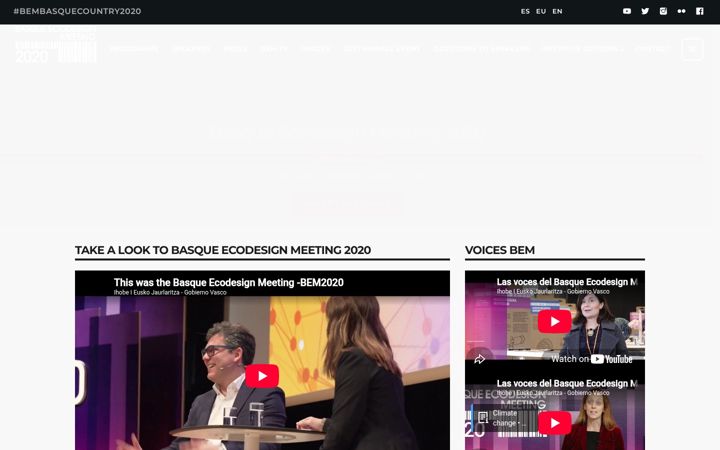720x450 pixels.
Task: Click the share arrow on first Voices video
Action: click(479, 359)
